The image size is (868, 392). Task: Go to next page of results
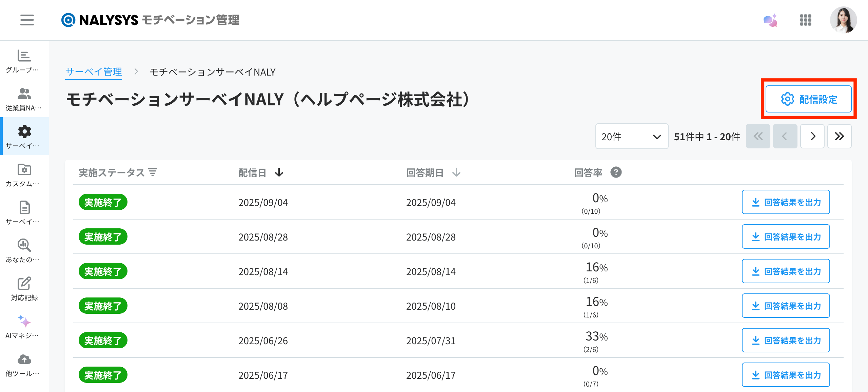[x=812, y=137]
